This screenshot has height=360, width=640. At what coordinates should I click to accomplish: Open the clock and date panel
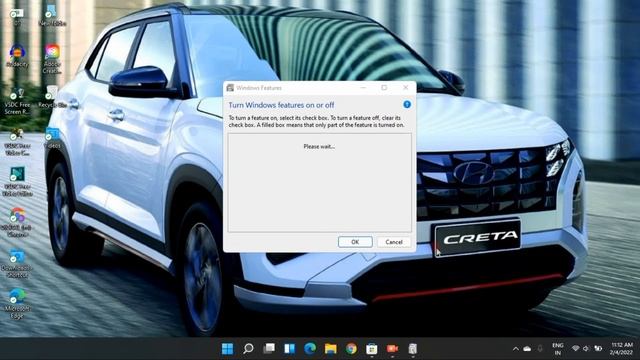pyautogui.click(x=622, y=349)
